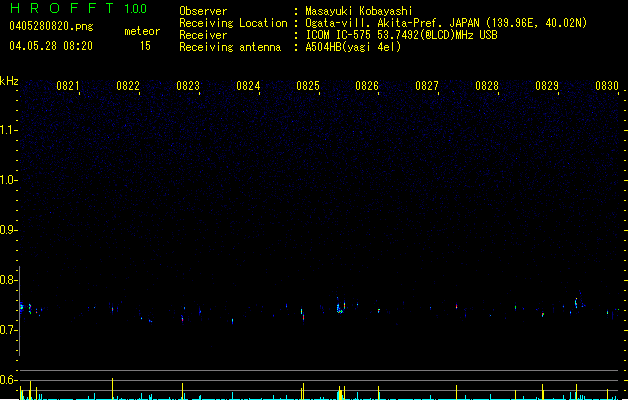This screenshot has width=629, height=400.
Task: Click the ICOM IC-575 receiver text
Action: 402,35
